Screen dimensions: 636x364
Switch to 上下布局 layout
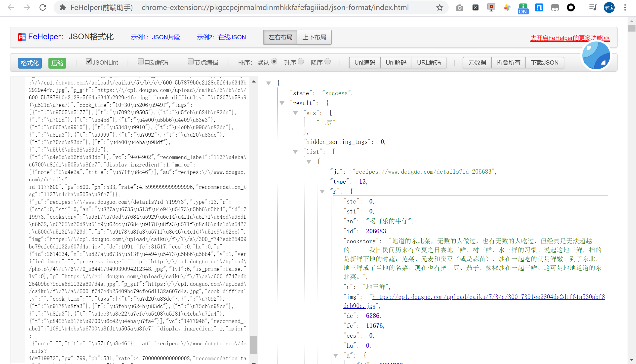click(x=314, y=37)
